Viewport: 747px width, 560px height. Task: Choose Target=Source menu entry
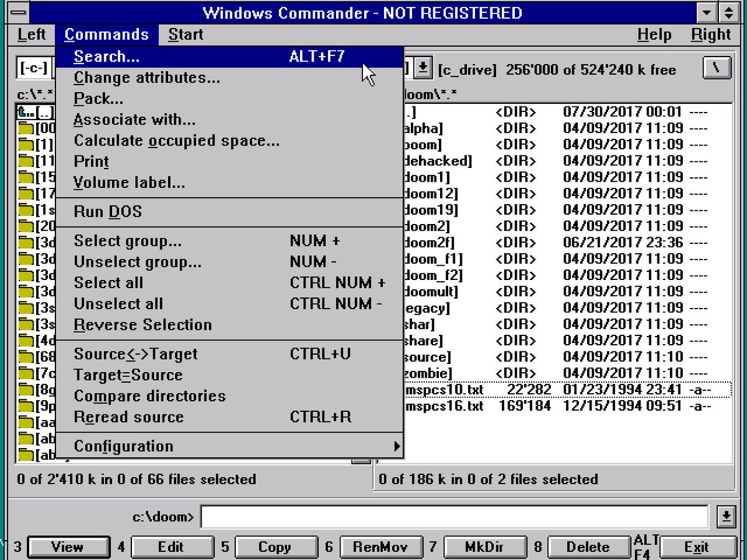230,375
